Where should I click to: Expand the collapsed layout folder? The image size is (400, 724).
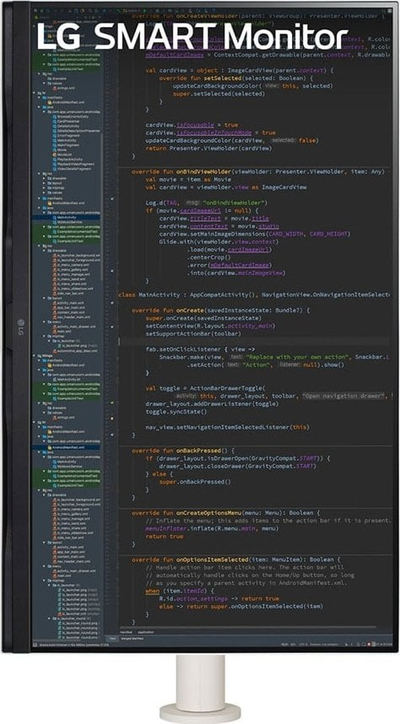coord(43,183)
